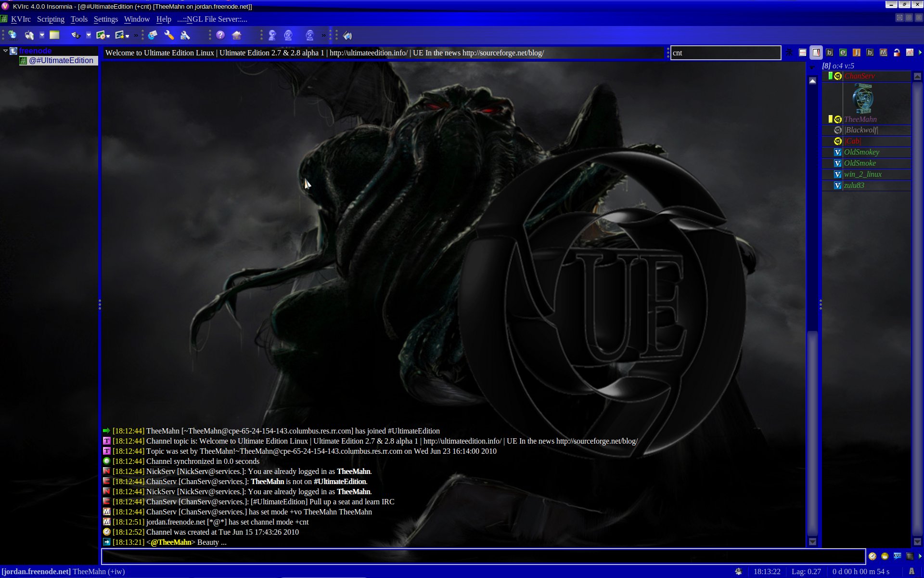This screenshot has height=578, width=924.
Task: Toggle the M channel mode editor button
Action: click(x=883, y=53)
